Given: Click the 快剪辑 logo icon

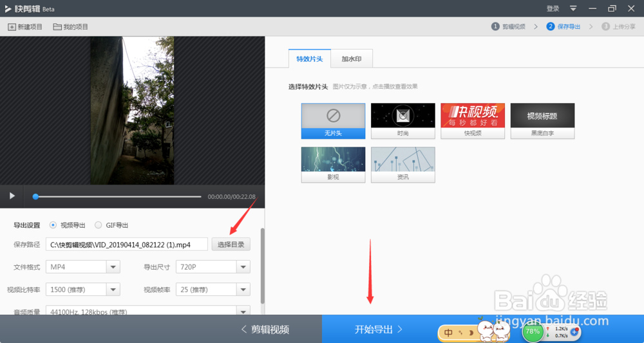Looking at the screenshot, I should pos(8,8).
